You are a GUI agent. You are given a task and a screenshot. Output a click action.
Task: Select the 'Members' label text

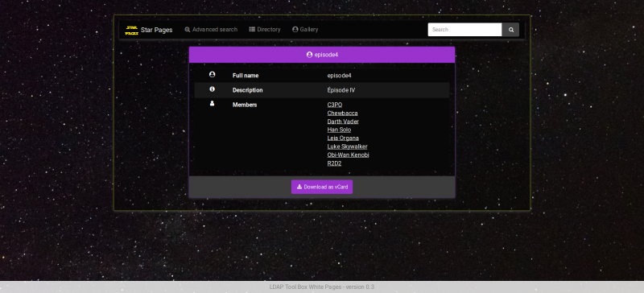[x=245, y=105]
